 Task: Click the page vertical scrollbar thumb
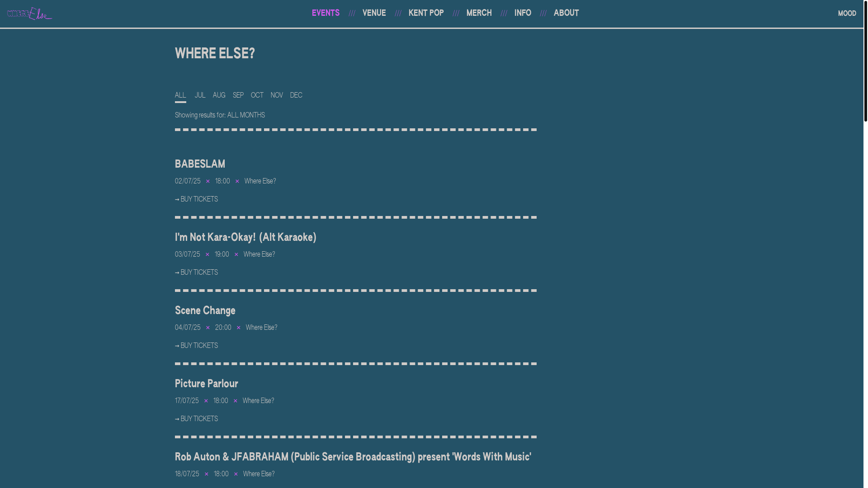point(865,61)
